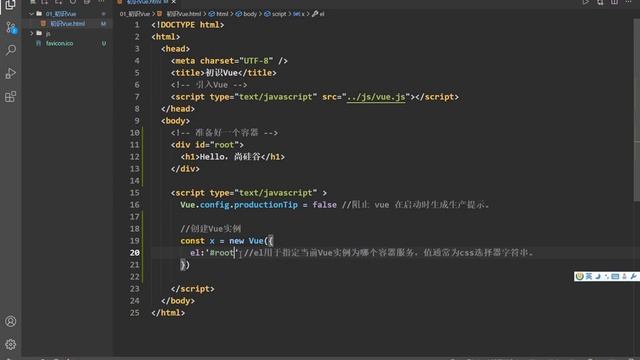Close the 初识Vue.html editor tab
The height and width of the screenshot is (360, 640).
(x=173, y=2)
